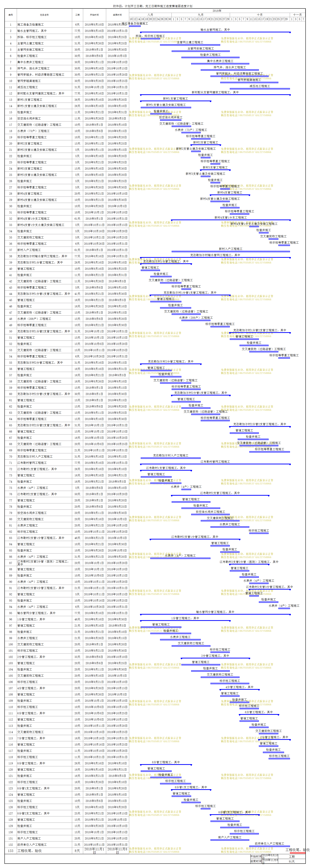The image size is (310, 868).
Task: Click the chart title 附件四 计划开工日期
Action: coord(153,6)
